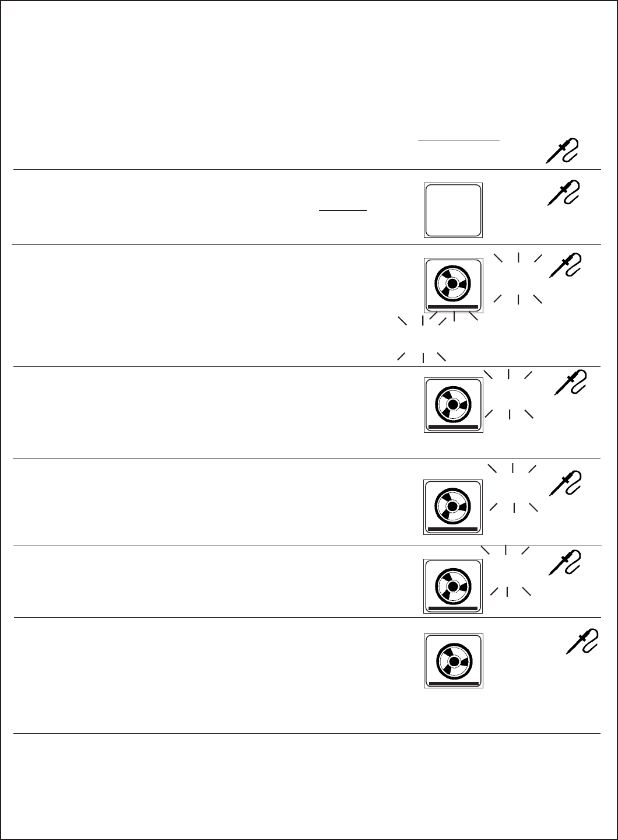The width and height of the screenshot is (618, 840).
Task: Click the flashing indicator right of the first fan icon
Action: click(518, 278)
